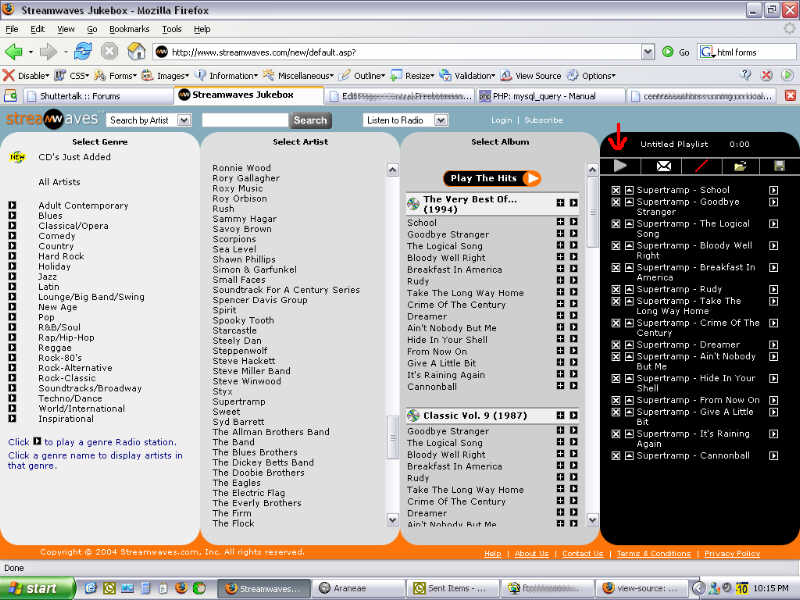Play Blues genre radio station
This screenshot has height=600, width=800.
coord(12,215)
